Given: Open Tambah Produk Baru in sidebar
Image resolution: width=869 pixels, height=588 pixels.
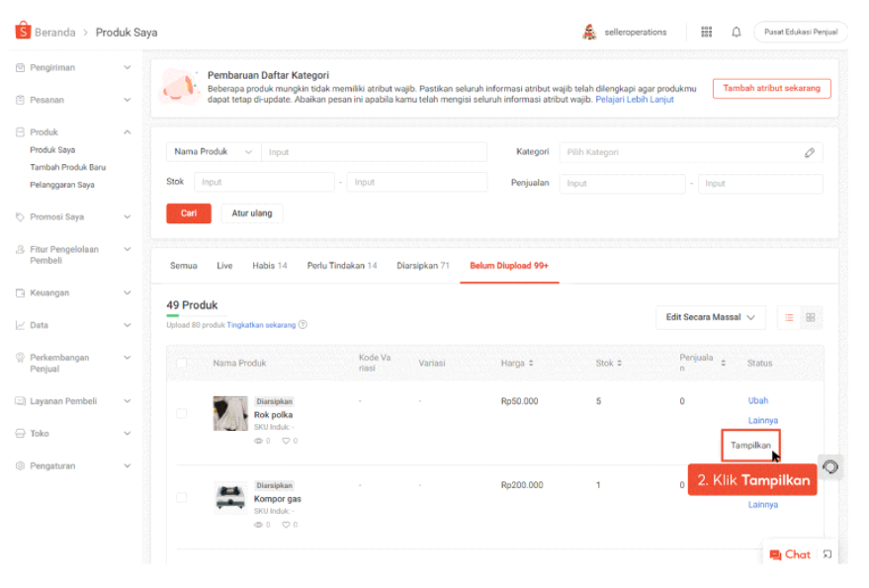Looking at the screenshot, I should (67, 167).
